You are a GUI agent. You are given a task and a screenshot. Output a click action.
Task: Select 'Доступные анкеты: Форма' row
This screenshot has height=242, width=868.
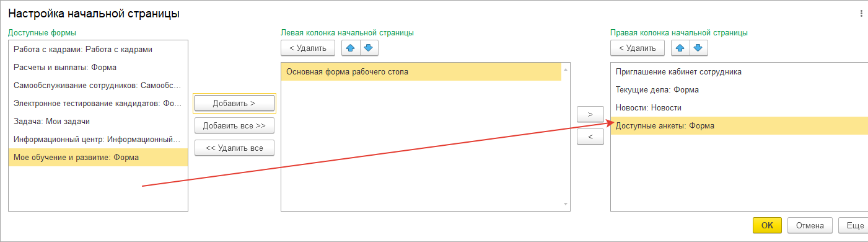click(739, 125)
